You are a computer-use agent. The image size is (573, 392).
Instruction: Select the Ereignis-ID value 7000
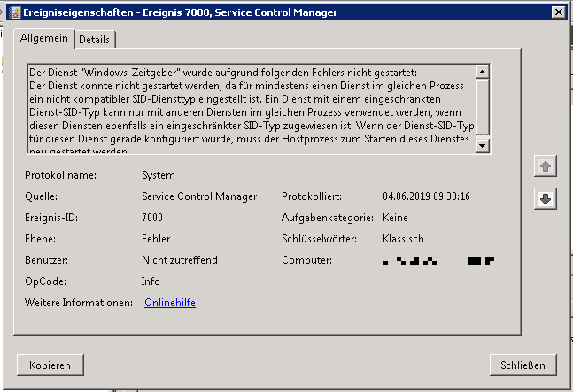point(152,218)
